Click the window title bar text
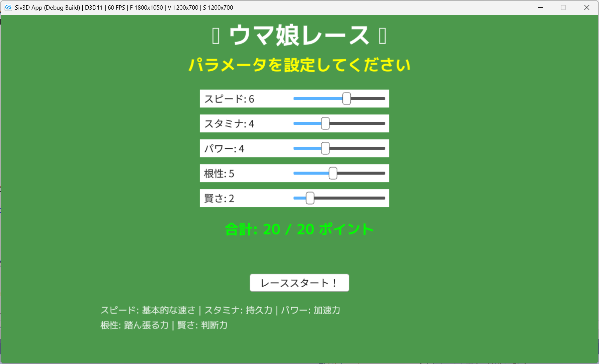Viewport: 599px width, 364px height. pyautogui.click(x=124, y=7)
